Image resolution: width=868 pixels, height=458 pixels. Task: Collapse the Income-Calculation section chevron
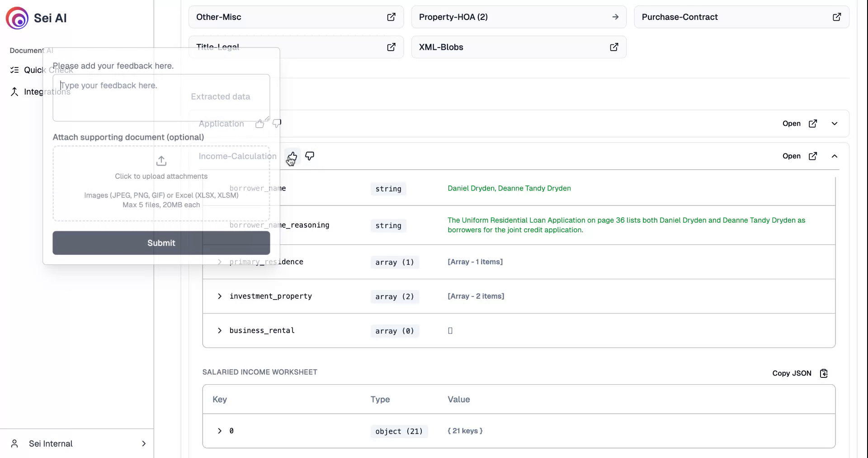[835, 156]
